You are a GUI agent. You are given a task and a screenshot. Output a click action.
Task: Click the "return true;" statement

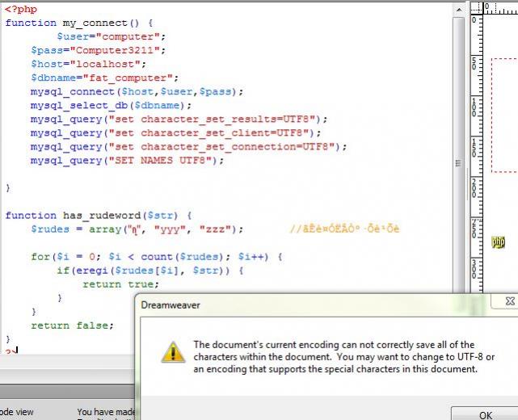tap(120, 284)
